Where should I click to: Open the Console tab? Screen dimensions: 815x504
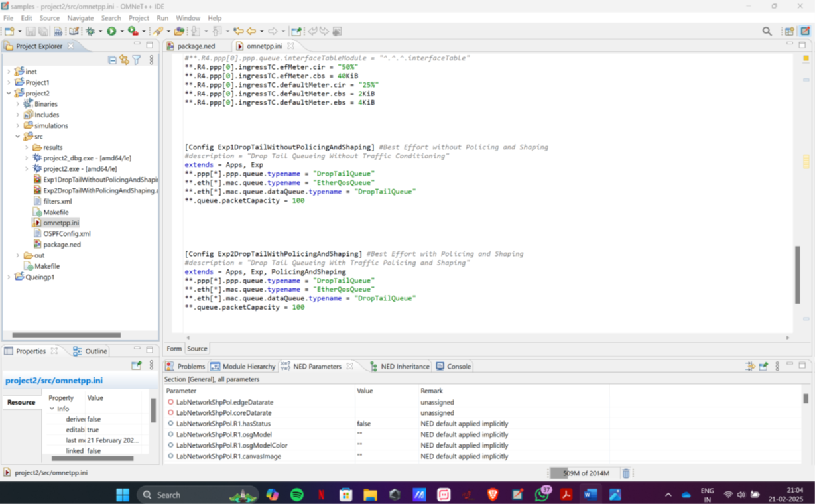point(454,366)
